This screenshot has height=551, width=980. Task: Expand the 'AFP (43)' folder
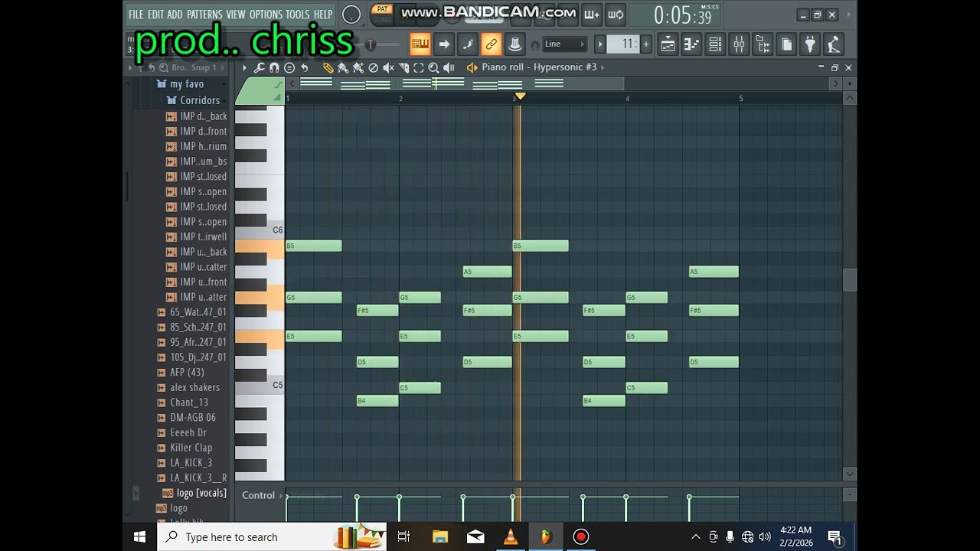pyautogui.click(x=187, y=373)
